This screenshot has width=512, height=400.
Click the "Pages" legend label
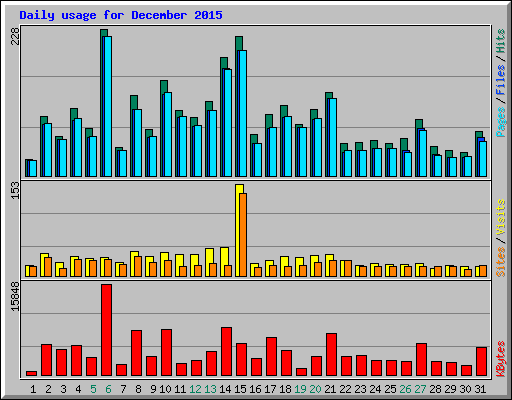500,122
